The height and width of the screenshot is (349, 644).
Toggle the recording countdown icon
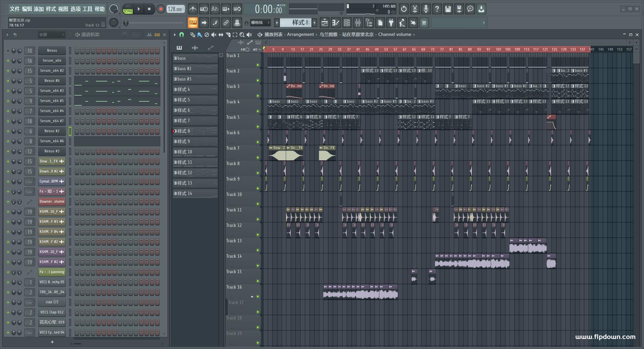(x=215, y=9)
